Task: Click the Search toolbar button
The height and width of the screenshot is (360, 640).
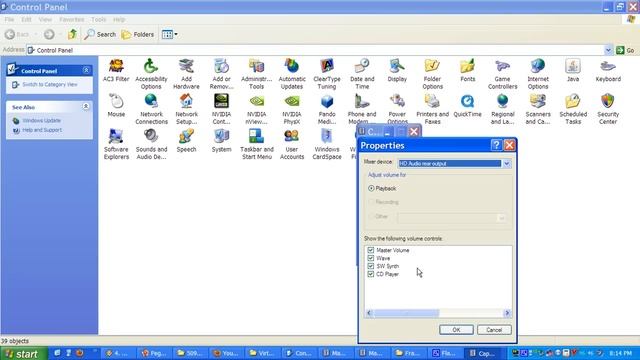Action: pyautogui.click(x=100, y=35)
